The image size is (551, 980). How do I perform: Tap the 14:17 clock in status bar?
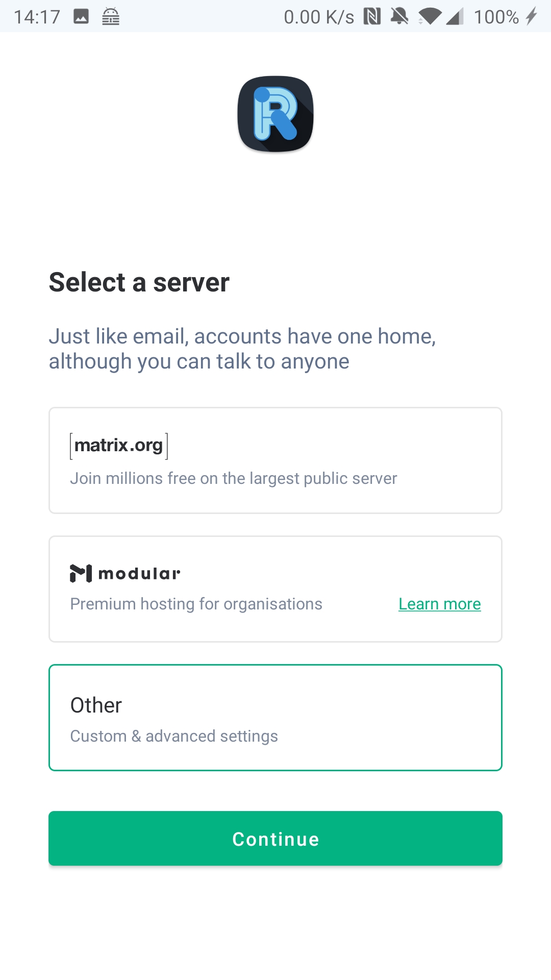click(x=37, y=17)
